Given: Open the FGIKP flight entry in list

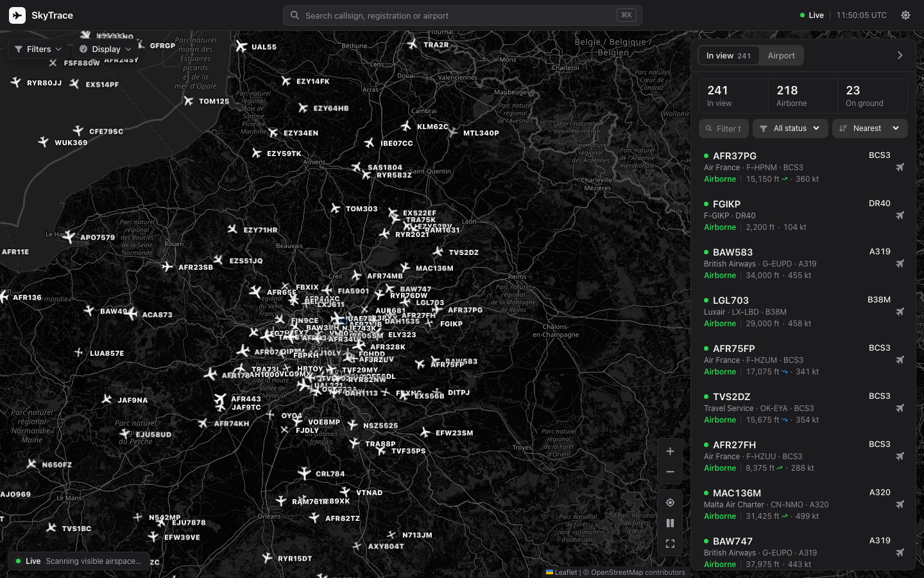Looking at the screenshot, I should click(803, 215).
